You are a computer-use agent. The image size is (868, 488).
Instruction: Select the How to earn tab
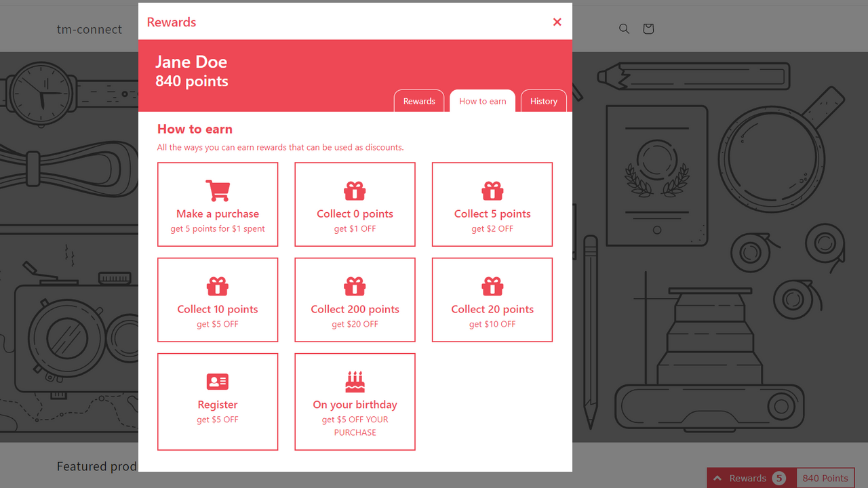pyautogui.click(x=482, y=101)
